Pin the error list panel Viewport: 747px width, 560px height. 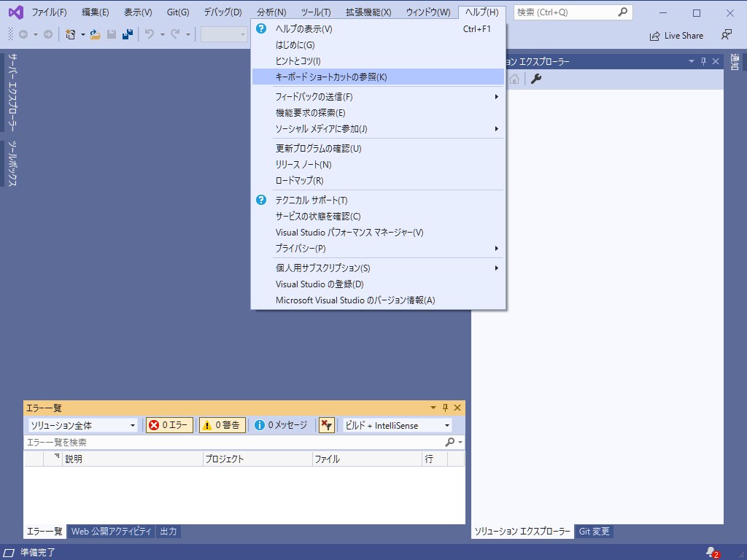(446, 408)
